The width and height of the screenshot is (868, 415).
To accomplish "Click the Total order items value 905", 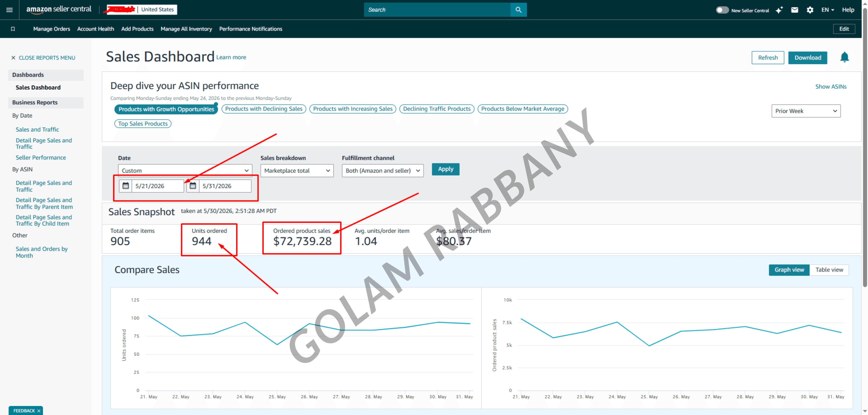I will pos(120,241).
